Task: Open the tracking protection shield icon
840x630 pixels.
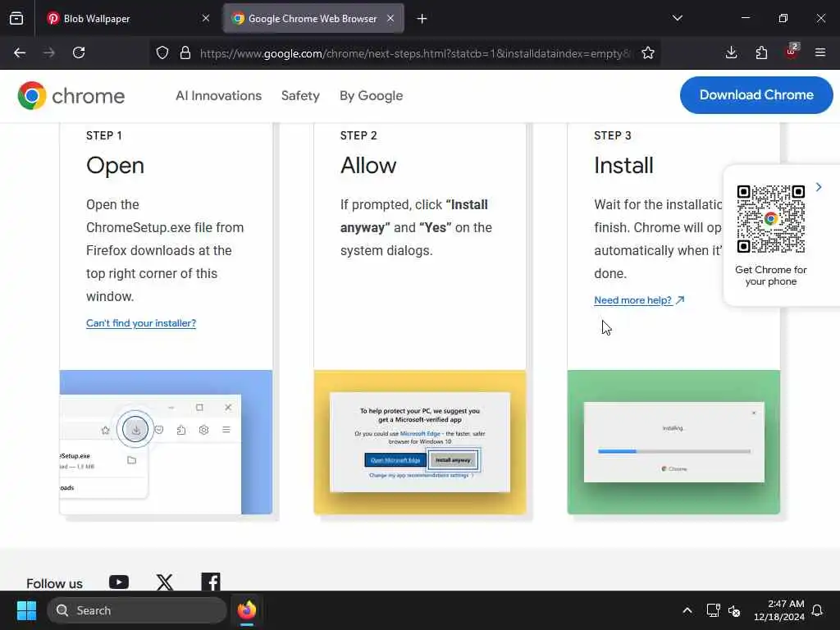Action: [x=162, y=52]
